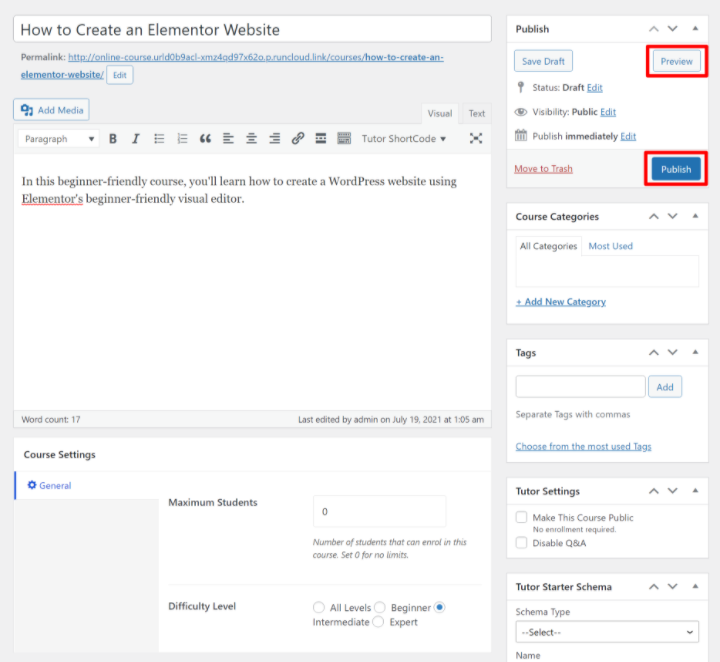Image resolution: width=720 pixels, height=662 pixels.
Task: Add a blockquote to the content
Action: click(205, 139)
